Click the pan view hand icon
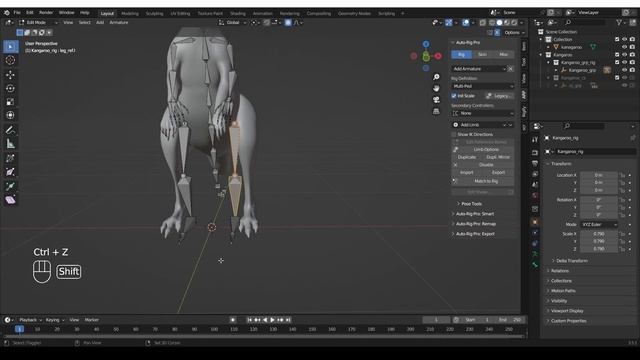 click(436, 89)
